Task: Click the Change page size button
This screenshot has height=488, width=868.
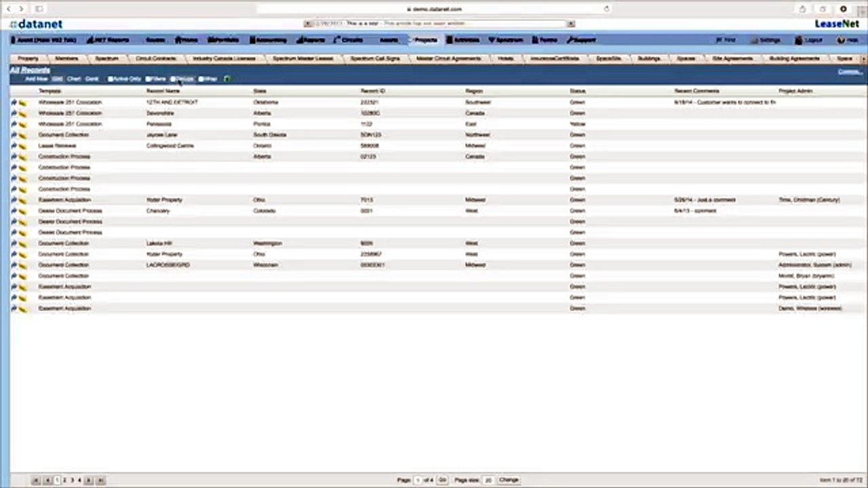Action: (509, 480)
